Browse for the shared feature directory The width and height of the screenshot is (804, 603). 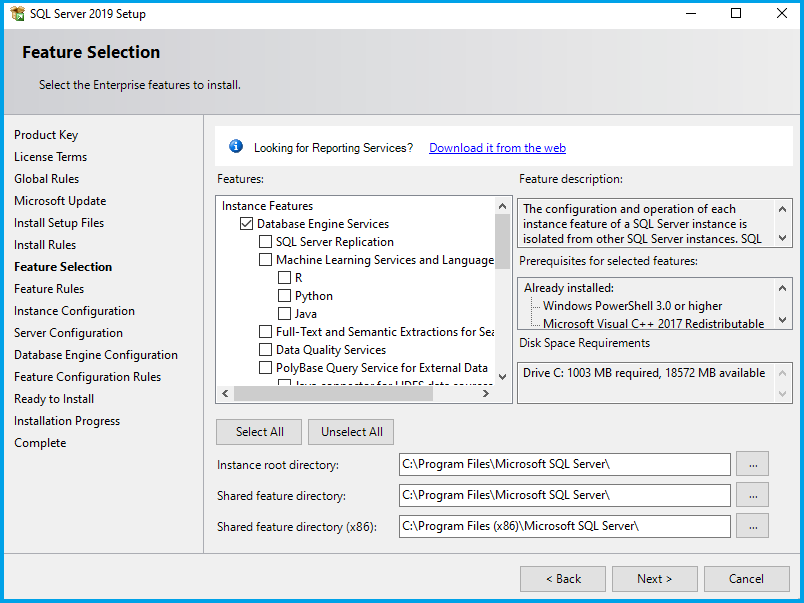click(752, 495)
